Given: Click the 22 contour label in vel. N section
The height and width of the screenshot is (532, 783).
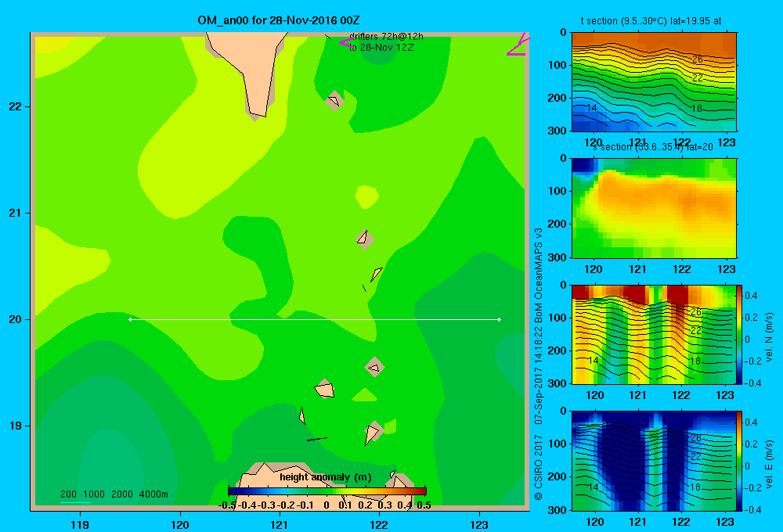Looking at the screenshot, I should click(696, 330).
